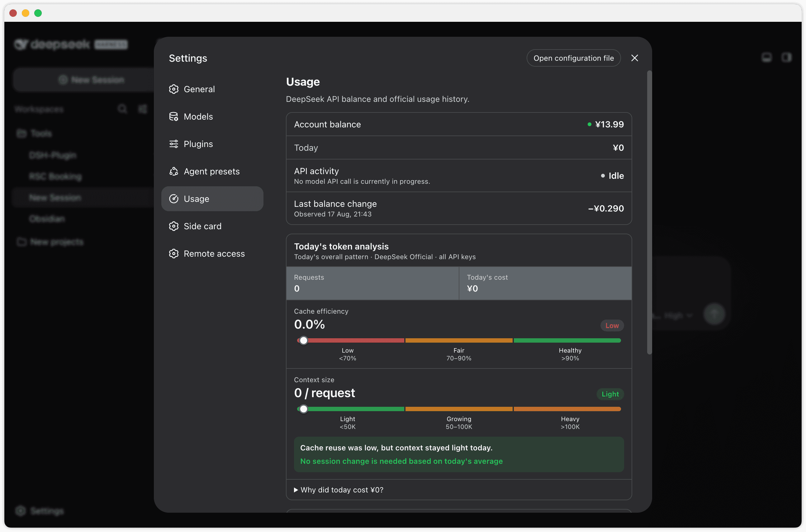Click the "Heavy >100K" scale label

(x=570, y=423)
